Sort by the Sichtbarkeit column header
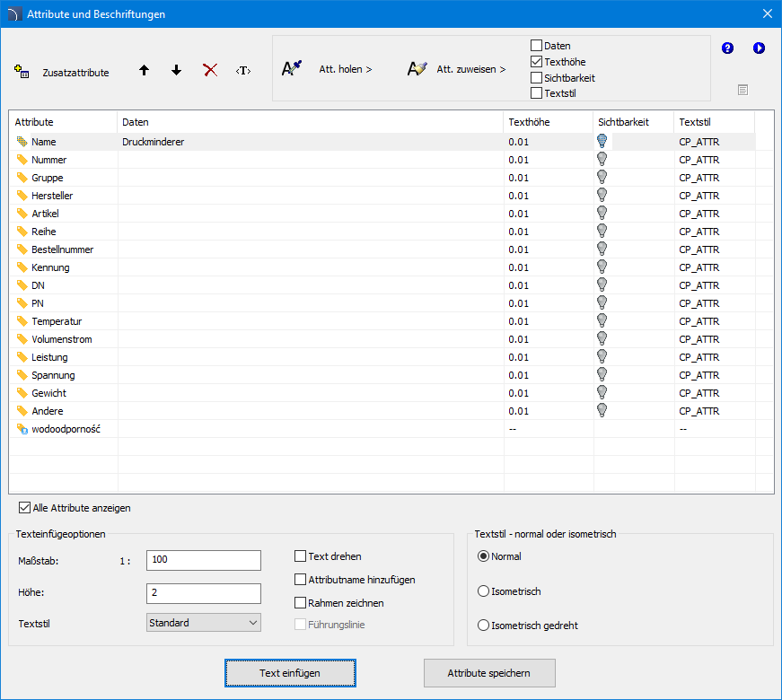Viewport: 782px width, 700px height. pyautogui.click(x=622, y=122)
